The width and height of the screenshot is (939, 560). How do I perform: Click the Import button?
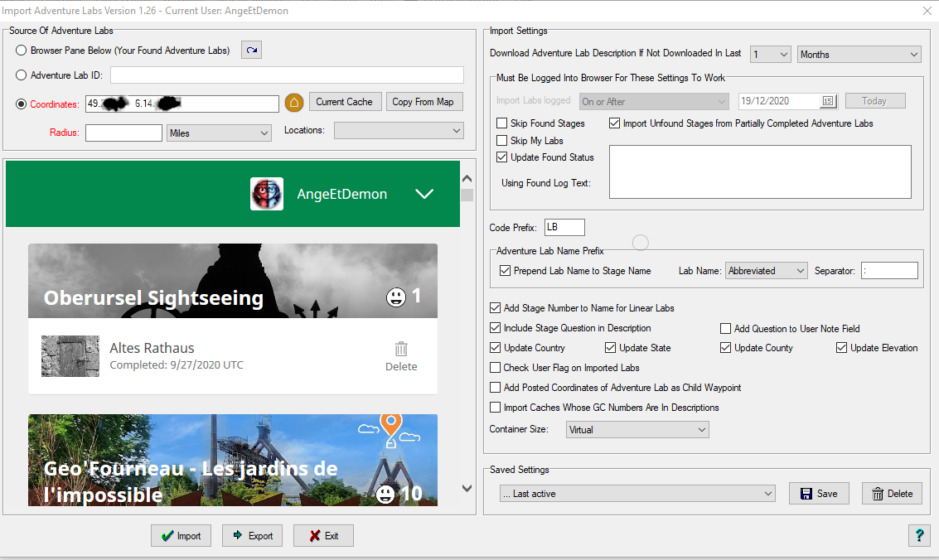coord(182,536)
